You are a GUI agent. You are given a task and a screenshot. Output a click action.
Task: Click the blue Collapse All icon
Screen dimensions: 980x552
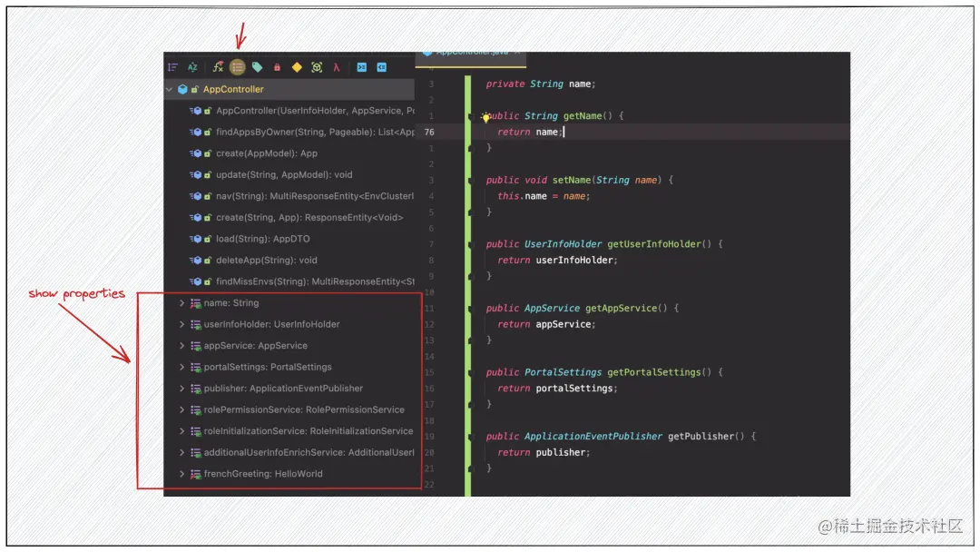coord(382,67)
